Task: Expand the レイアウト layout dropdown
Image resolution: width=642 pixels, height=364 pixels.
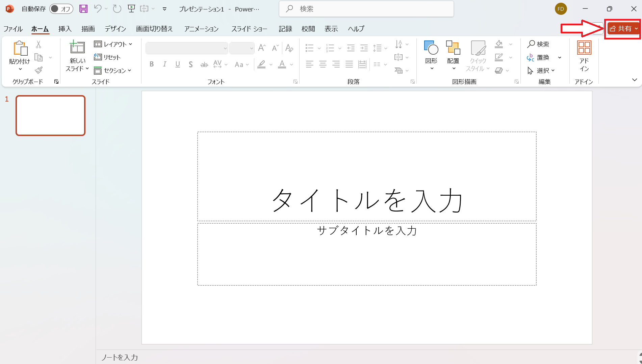Action: pyautogui.click(x=113, y=44)
